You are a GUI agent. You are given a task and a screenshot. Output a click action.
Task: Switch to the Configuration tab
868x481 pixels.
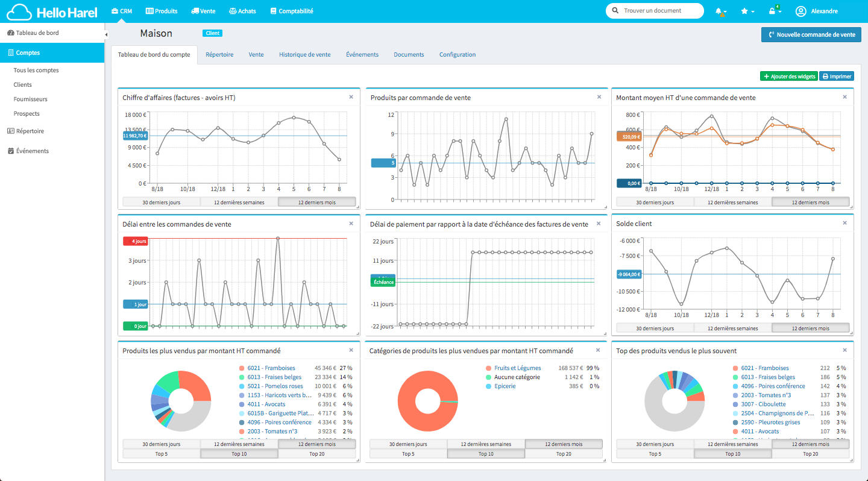(458, 55)
